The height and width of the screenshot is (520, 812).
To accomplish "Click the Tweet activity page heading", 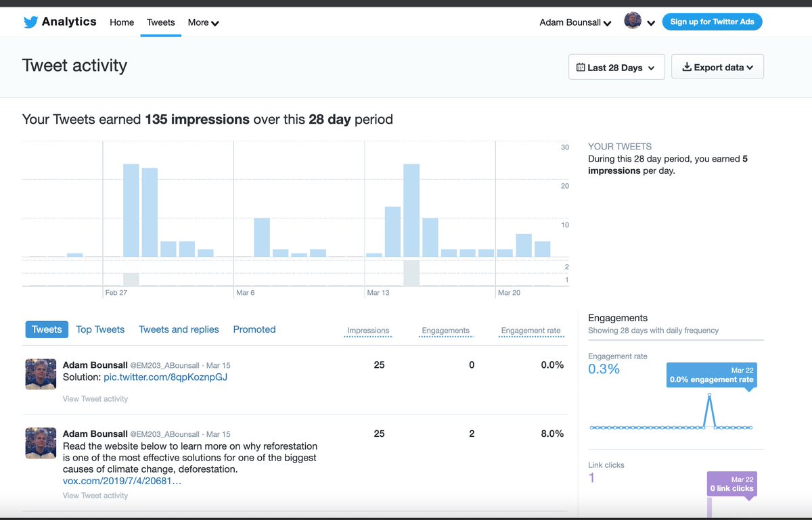I will click(74, 66).
